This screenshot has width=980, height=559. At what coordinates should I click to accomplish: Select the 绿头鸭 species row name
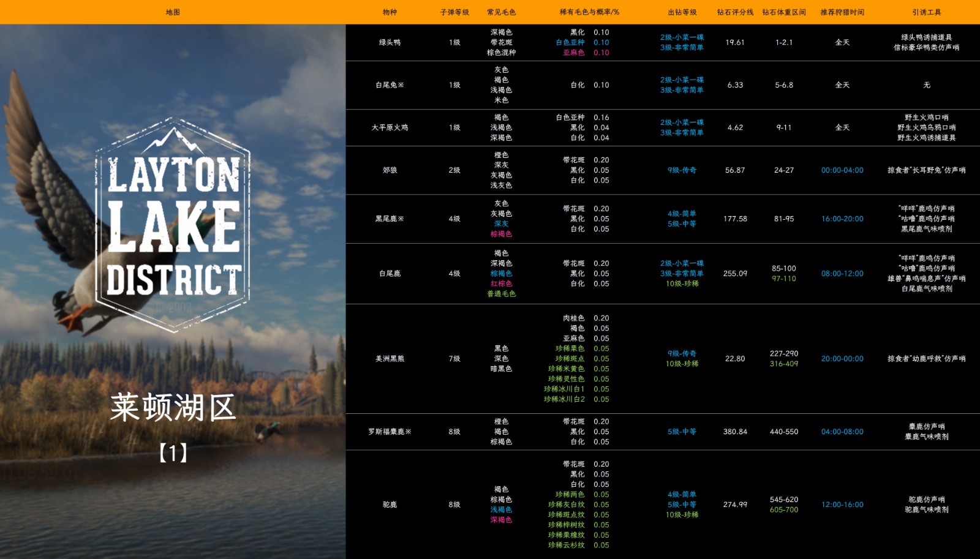click(390, 42)
